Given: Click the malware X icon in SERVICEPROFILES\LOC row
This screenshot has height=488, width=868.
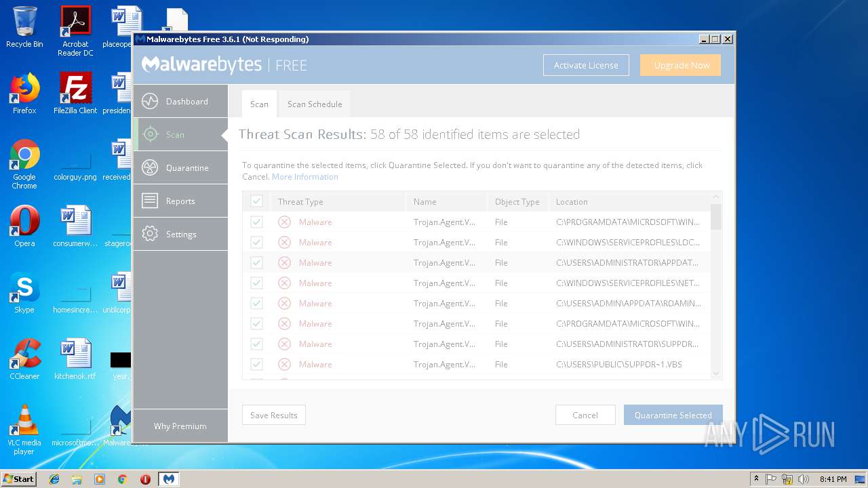Looking at the screenshot, I should [x=285, y=242].
